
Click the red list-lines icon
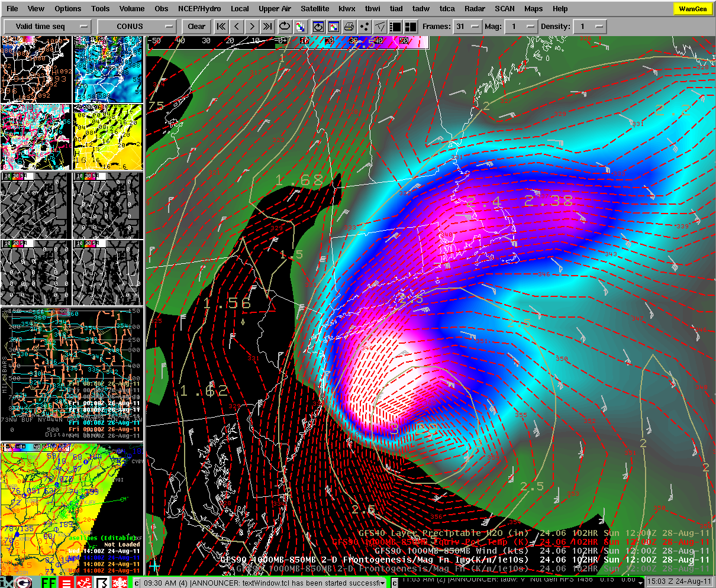coord(66,582)
